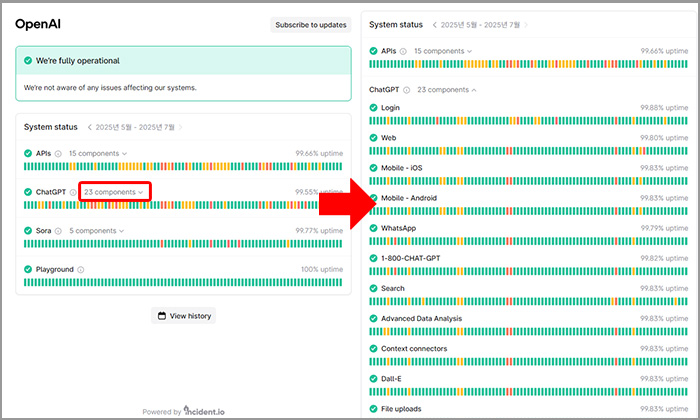Click info icon next to APIs in right panel
The width and height of the screenshot is (700, 420).
(403, 51)
